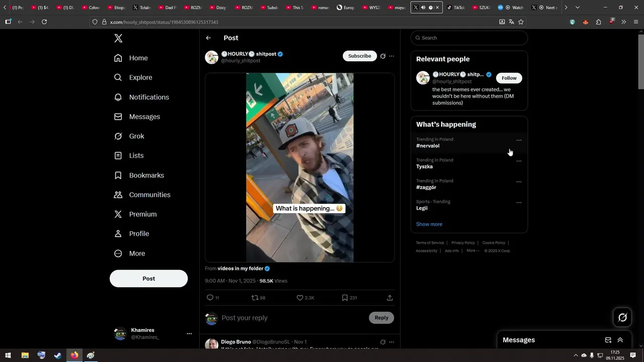Open the three-dot menu on Diogo Bruno's reply
644x362 pixels.
tap(391, 342)
